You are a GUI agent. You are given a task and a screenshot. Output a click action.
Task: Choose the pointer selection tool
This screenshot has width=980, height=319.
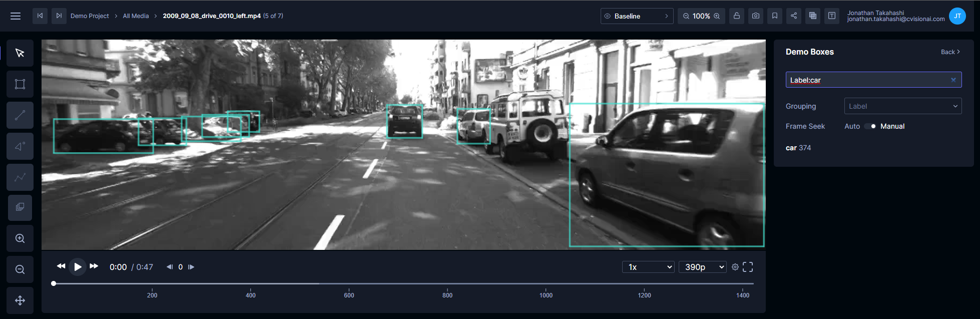(20, 53)
